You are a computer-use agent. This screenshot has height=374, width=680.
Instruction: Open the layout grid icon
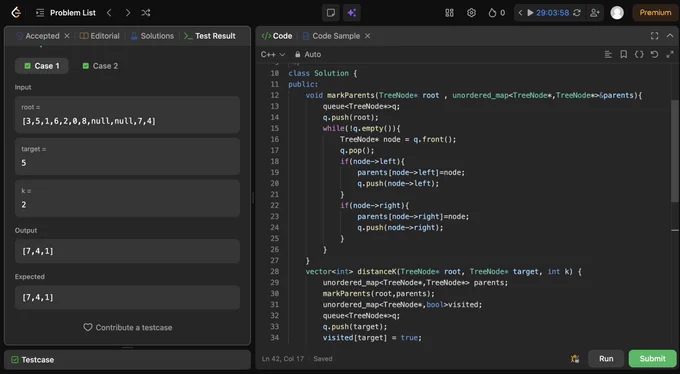tap(449, 13)
